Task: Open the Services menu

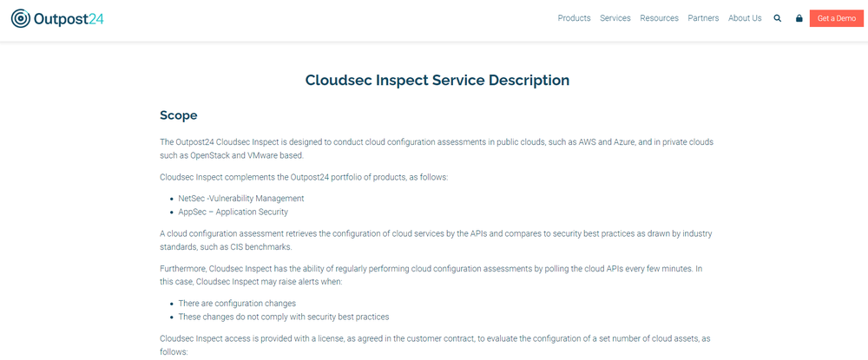Action: (x=615, y=18)
